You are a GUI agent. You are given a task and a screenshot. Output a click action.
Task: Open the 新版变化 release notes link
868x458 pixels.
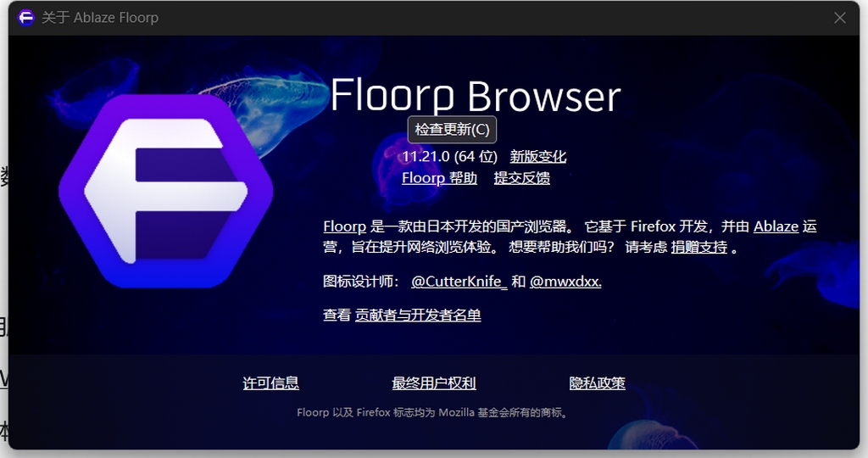point(538,157)
